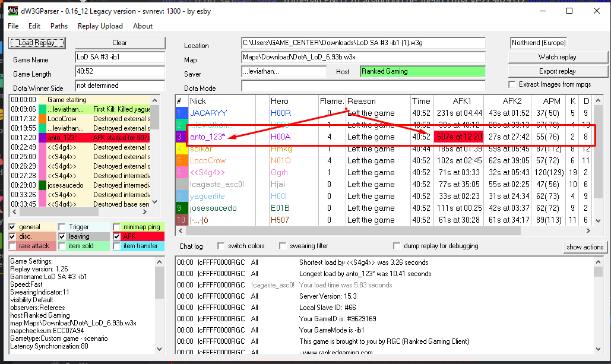This screenshot has width=611, height=364.
Task: Enable the minimap ping filter checkbox
Action: coord(116,227)
